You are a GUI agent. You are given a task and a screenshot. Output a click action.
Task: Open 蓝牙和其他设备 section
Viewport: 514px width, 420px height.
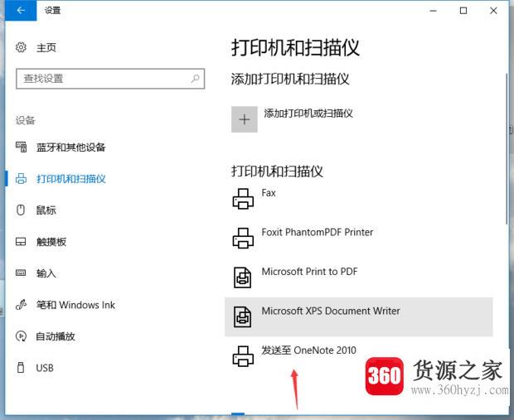(x=70, y=147)
